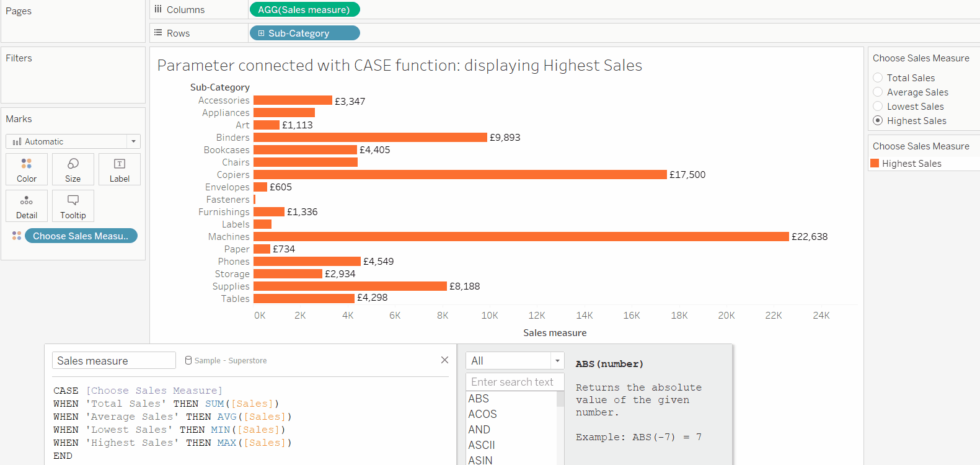The width and height of the screenshot is (980, 465).
Task: Choose the Average Sales radio option
Action: 878,92
